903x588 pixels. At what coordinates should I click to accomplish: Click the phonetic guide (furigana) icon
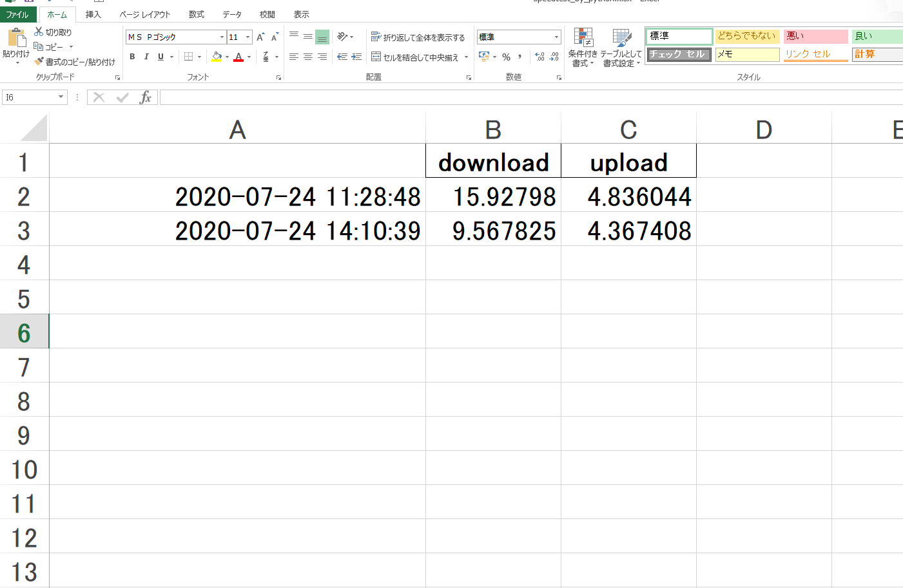266,57
